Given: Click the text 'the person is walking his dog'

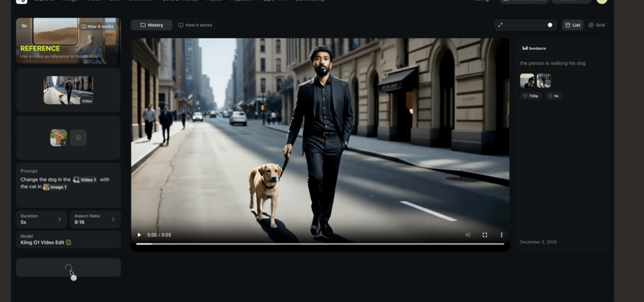Looking at the screenshot, I should click(x=552, y=63).
